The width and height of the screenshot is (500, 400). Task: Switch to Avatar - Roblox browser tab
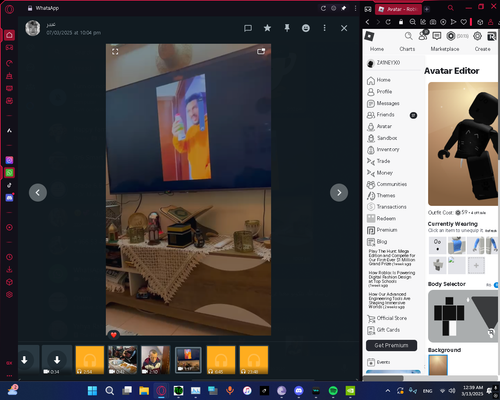[x=398, y=9]
